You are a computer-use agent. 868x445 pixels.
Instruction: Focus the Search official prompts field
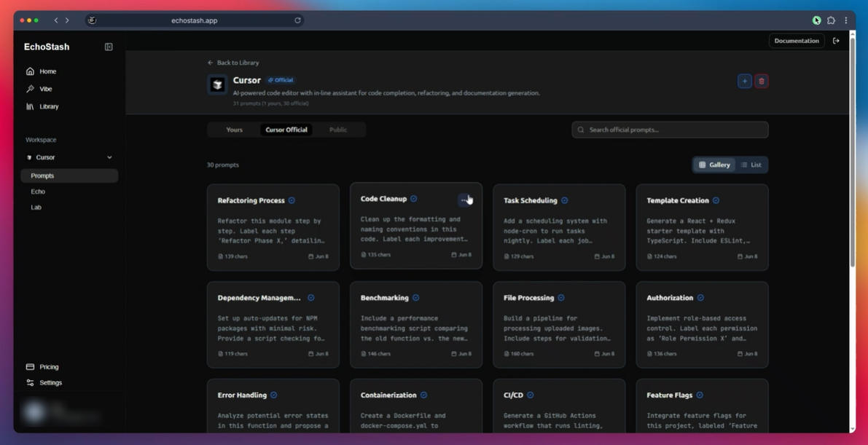click(x=670, y=130)
